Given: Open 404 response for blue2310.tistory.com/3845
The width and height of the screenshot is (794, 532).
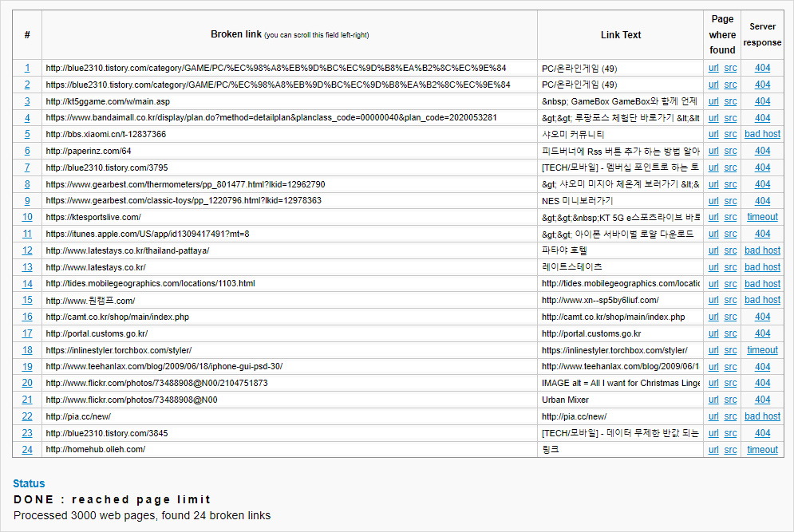Looking at the screenshot, I should pos(762,433).
